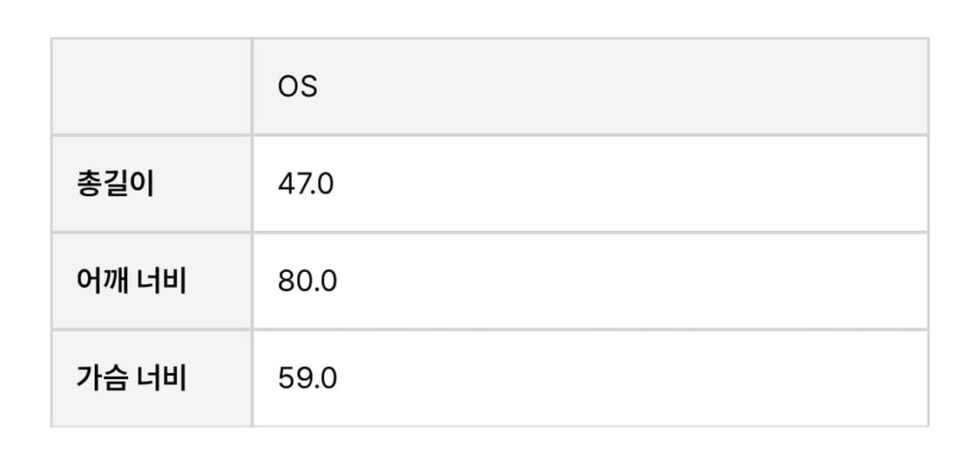
Task: Select the 80.0 shoulder width value
Action: pos(307,281)
